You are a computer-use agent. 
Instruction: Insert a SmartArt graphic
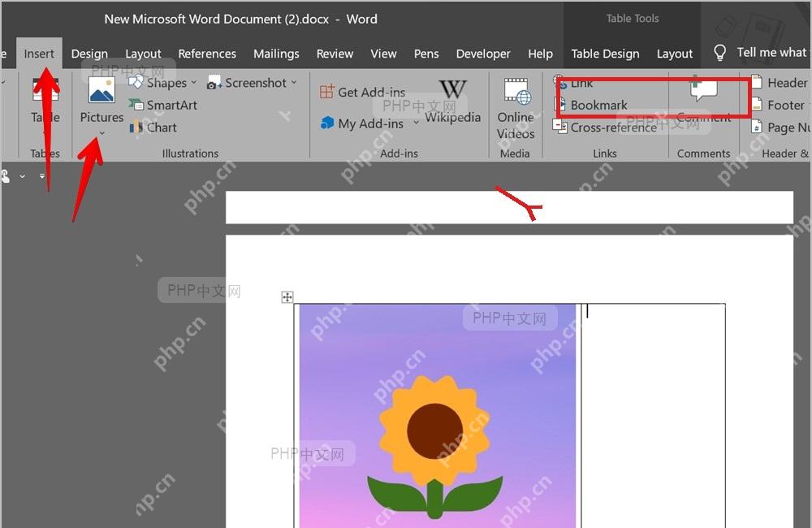(x=163, y=105)
